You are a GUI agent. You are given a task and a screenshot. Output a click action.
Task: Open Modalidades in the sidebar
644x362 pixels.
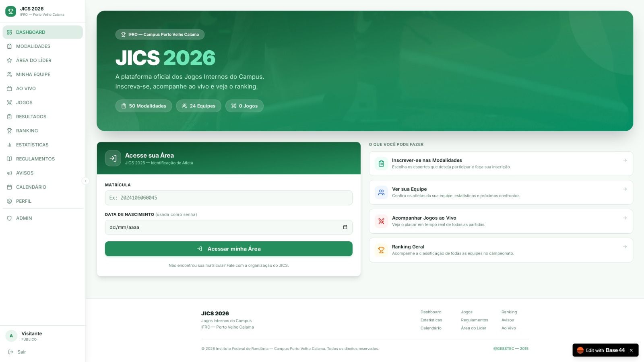point(33,46)
